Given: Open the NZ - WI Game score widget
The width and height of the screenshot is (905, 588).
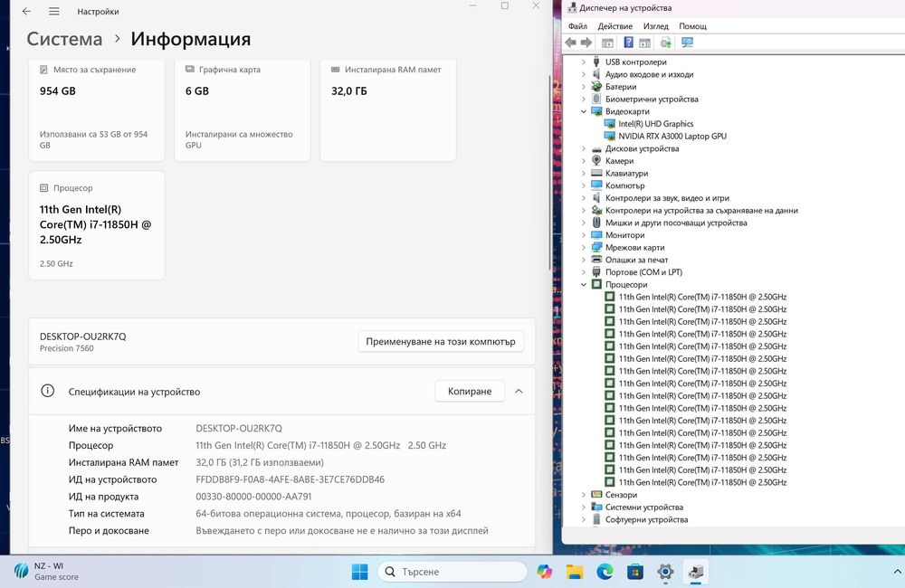Looking at the screenshot, I should 46,572.
